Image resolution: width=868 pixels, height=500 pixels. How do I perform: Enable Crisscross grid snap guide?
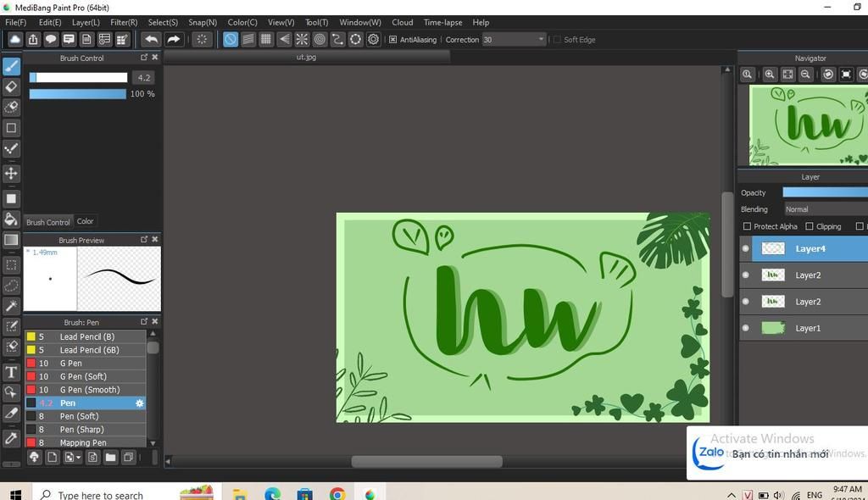266,39
